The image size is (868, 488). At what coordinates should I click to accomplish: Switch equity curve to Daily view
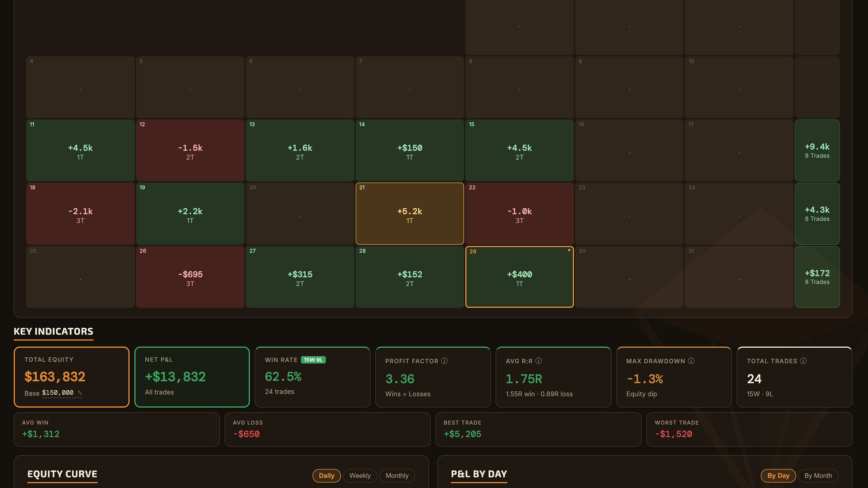coord(327,475)
